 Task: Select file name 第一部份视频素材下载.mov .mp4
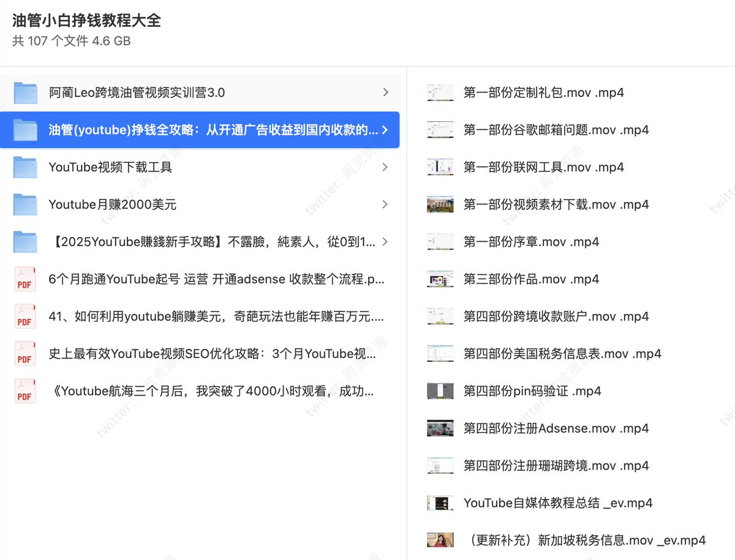[556, 204]
